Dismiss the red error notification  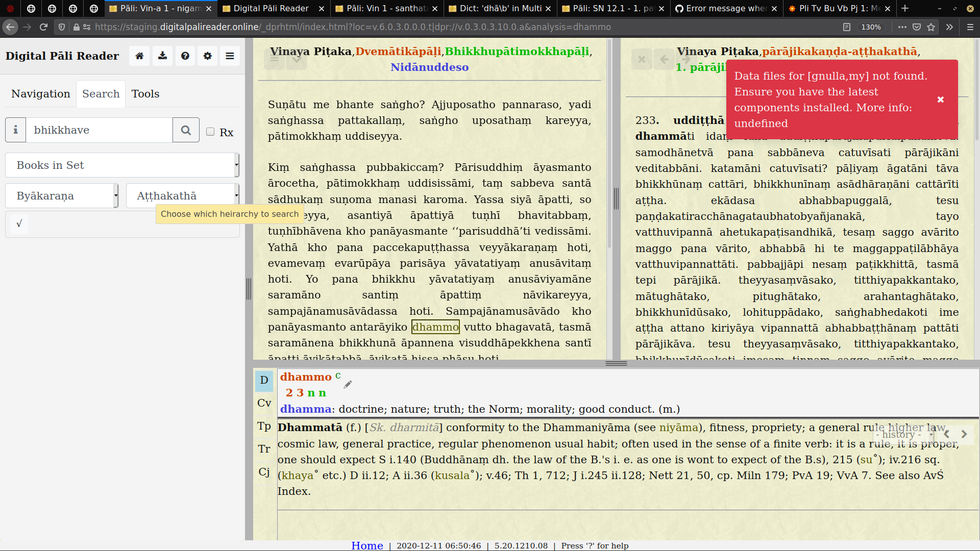[x=940, y=99]
